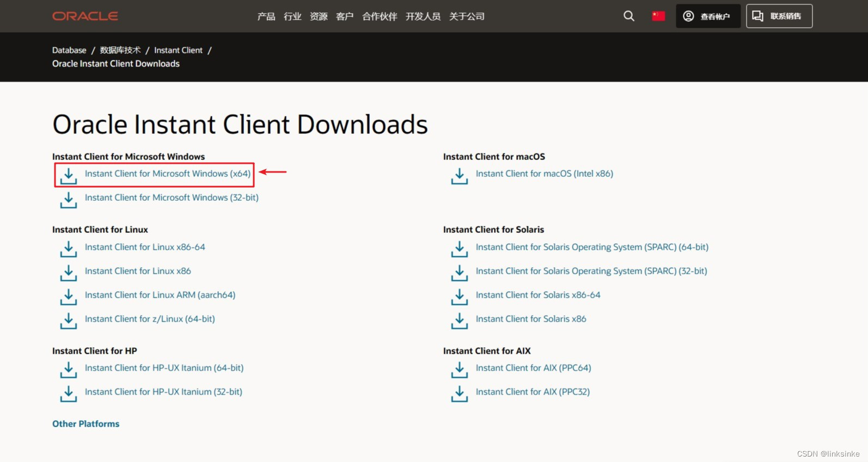Click the large Oracle Instant Client Downloads heading
This screenshot has height=462, width=868.
pos(240,125)
